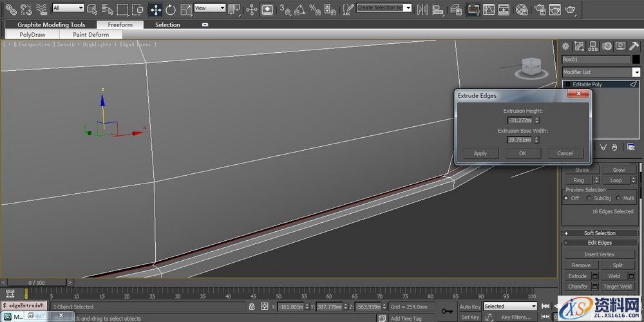Viewport: 644px width, 322px height.
Task: Open the Curve Editor icon
Action: tap(489, 9)
